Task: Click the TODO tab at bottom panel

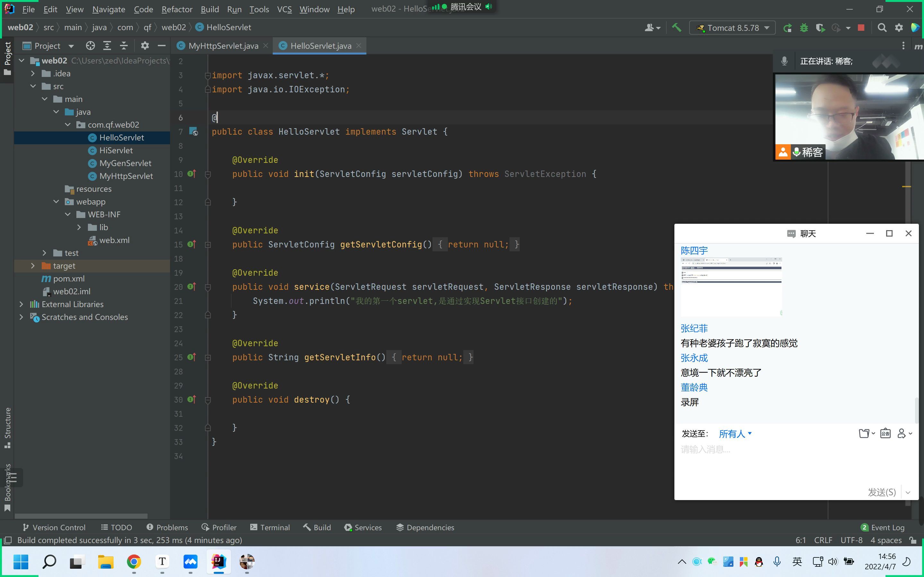Action: (x=120, y=527)
